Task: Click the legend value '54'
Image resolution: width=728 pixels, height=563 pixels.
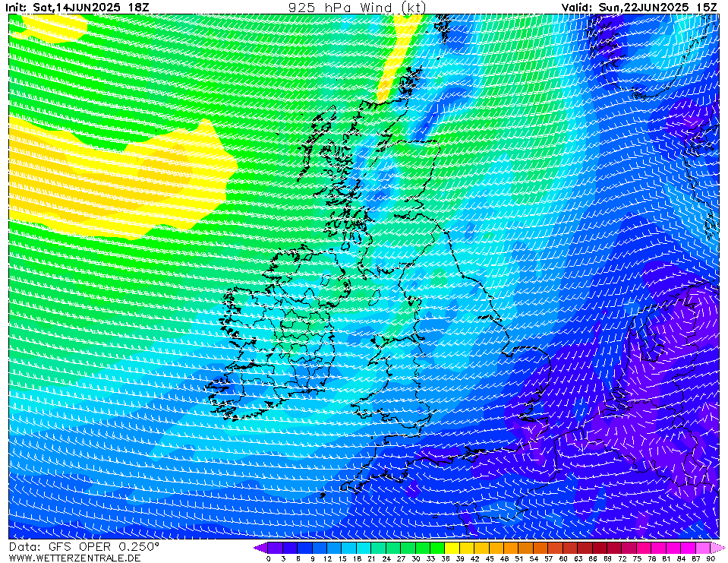Action: tap(534, 558)
